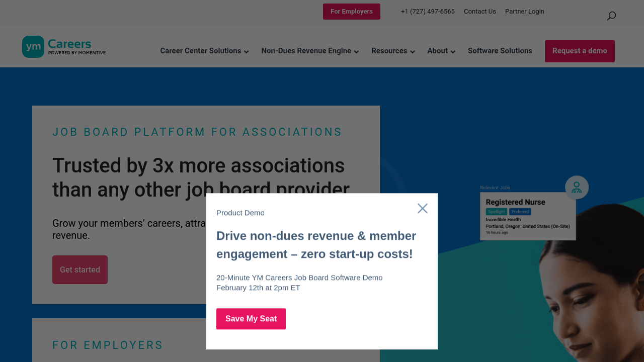
Task: Click Save My Seat button
Action: [x=251, y=319]
